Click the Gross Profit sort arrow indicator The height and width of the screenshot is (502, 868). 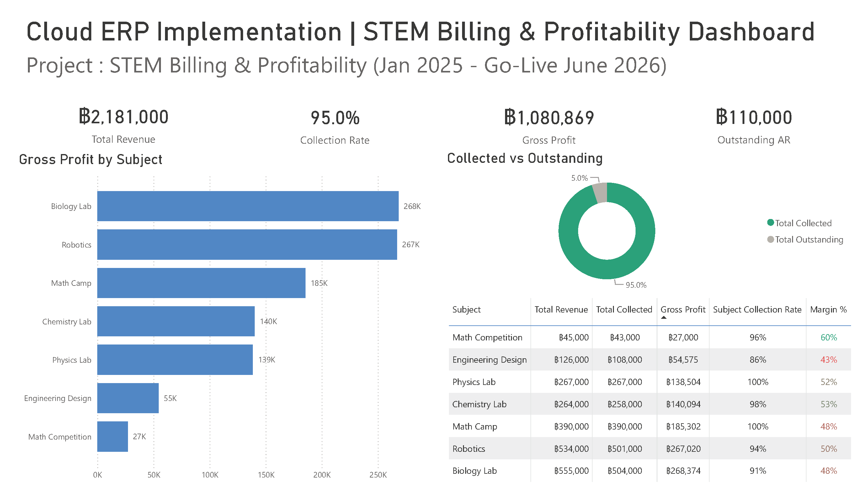tap(664, 317)
